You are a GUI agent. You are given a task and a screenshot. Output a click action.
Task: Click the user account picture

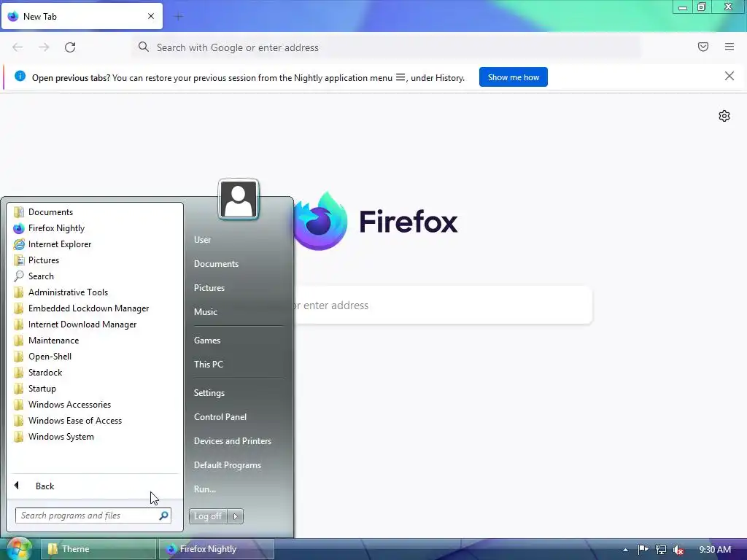(239, 199)
